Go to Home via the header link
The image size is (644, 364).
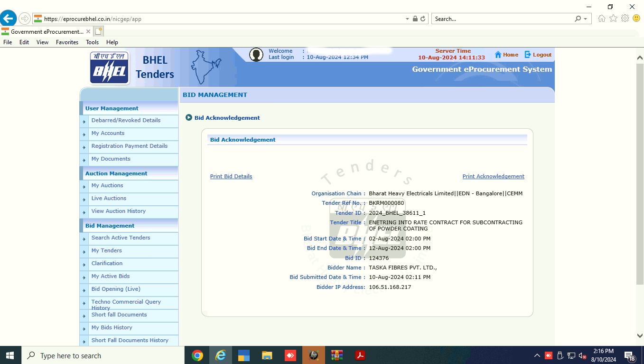[x=511, y=55]
